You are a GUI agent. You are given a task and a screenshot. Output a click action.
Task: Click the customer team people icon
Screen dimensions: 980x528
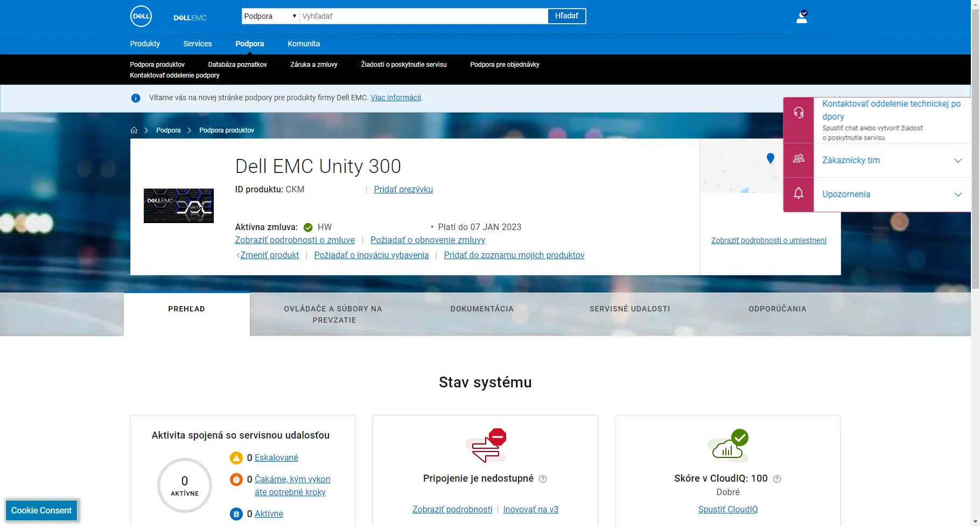coord(799,158)
